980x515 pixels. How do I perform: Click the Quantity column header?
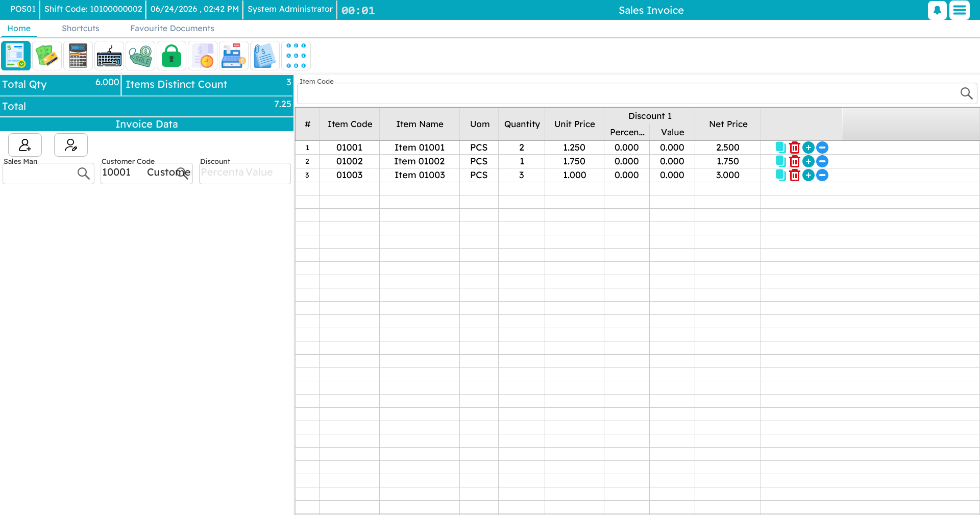click(x=522, y=124)
